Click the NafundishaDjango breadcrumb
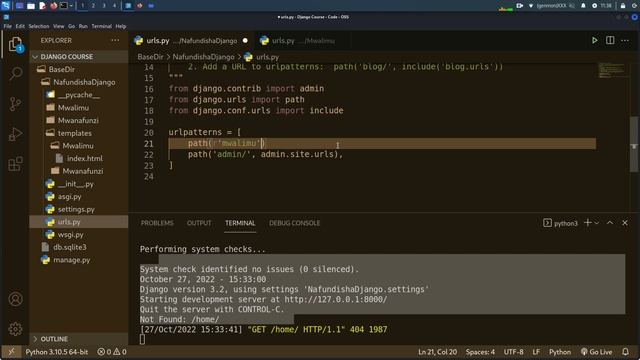 (203, 57)
